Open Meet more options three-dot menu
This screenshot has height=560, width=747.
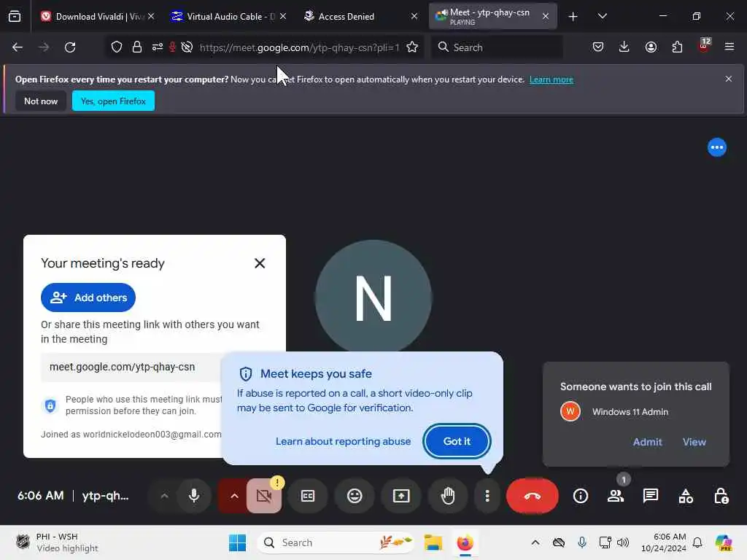pos(487,496)
